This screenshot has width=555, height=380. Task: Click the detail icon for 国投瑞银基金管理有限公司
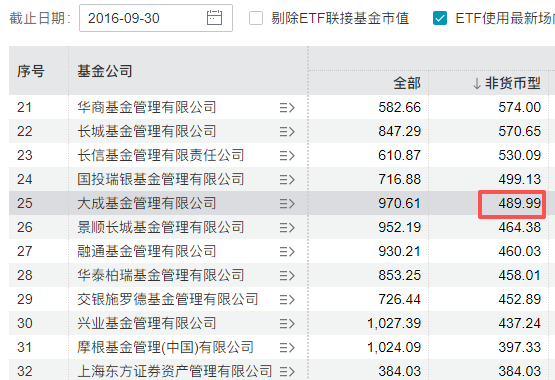point(287,180)
